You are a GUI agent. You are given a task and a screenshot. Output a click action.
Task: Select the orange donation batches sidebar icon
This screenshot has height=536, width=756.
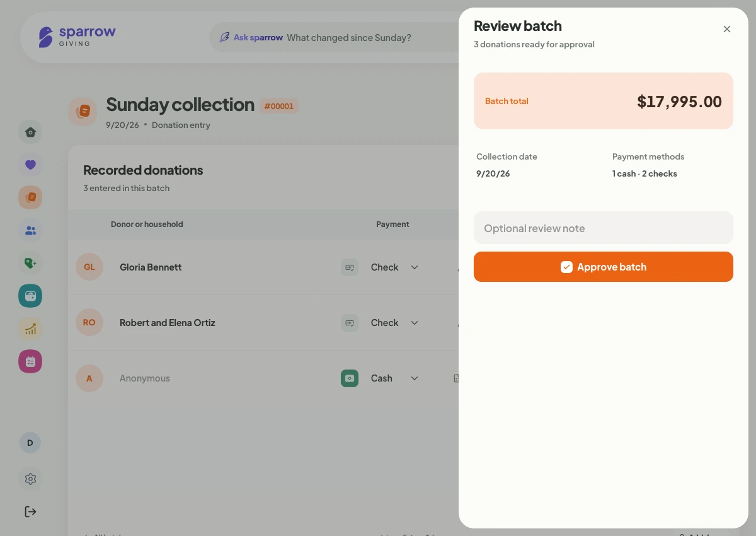(x=30, y=197)
